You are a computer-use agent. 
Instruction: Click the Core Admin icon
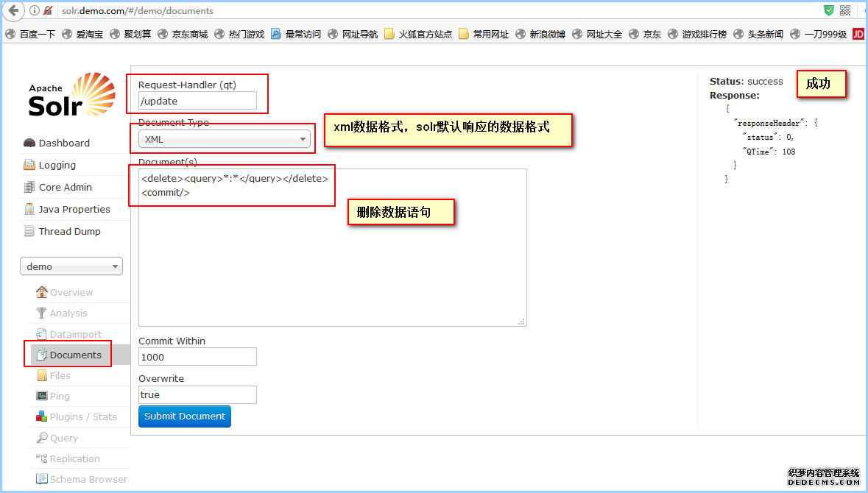29,188
